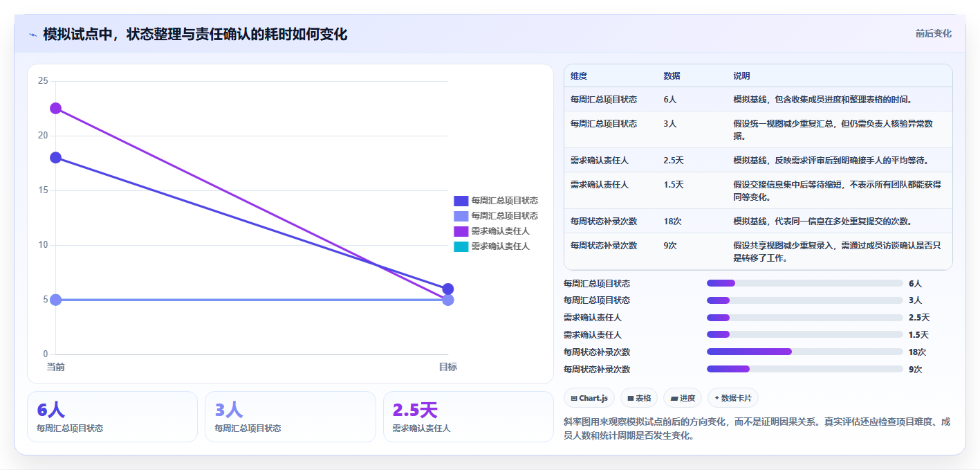The height and width of the screenshot is (470, 980).
Task: Click the 说明 table column header
Action: click(x=741, y=75)
